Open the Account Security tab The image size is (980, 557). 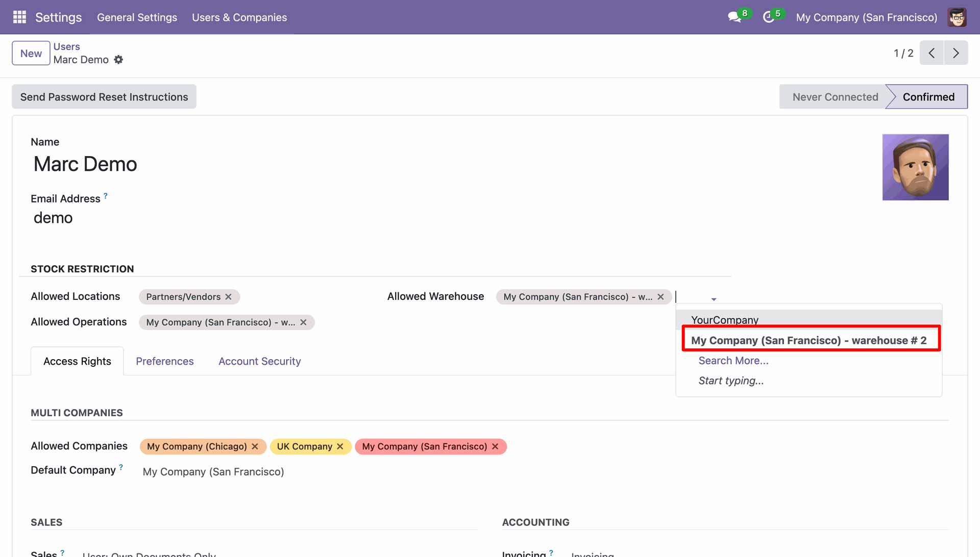click(259, 361)
